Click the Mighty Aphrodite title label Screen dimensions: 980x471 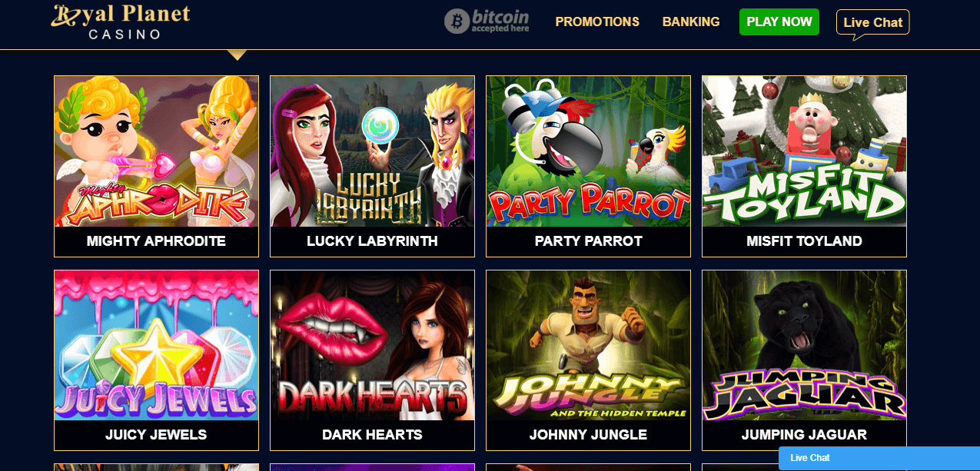156,241
